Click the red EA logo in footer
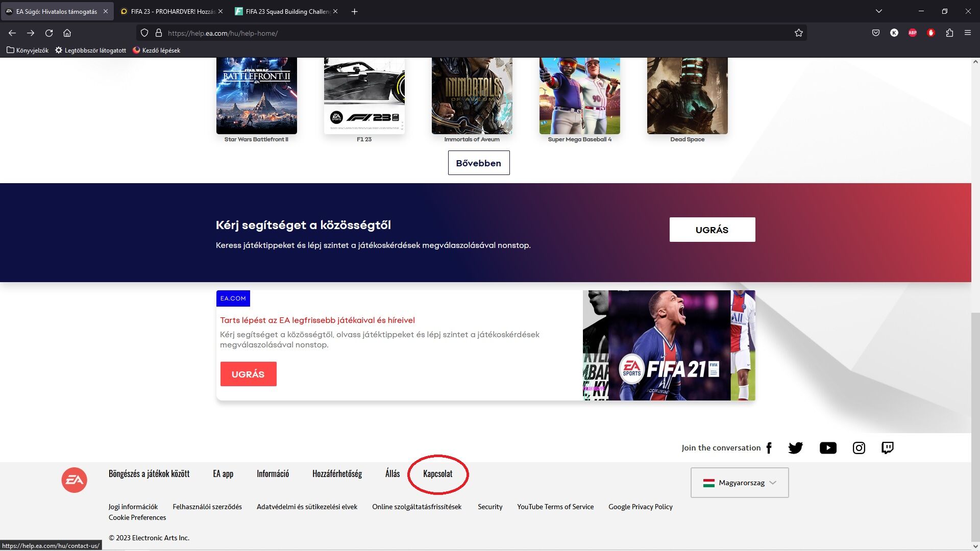This screenshot has width=980, height=551. pyautogui.click(x=75, y=480)
